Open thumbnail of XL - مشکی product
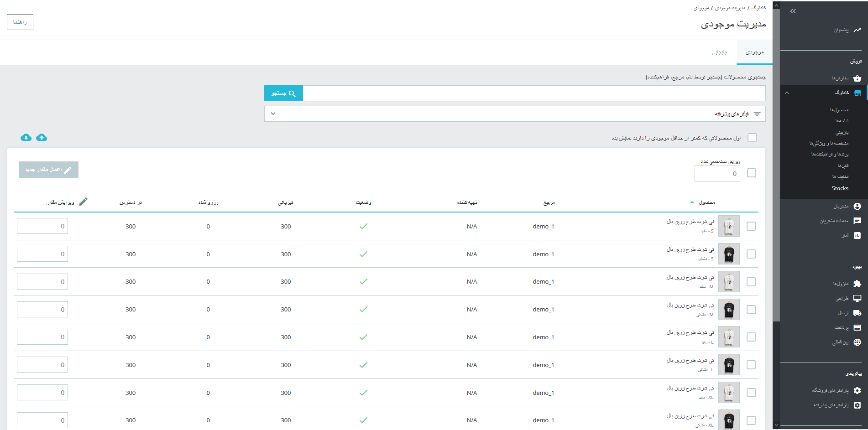The width and height of the screenshot is (868, 430). 729,420
